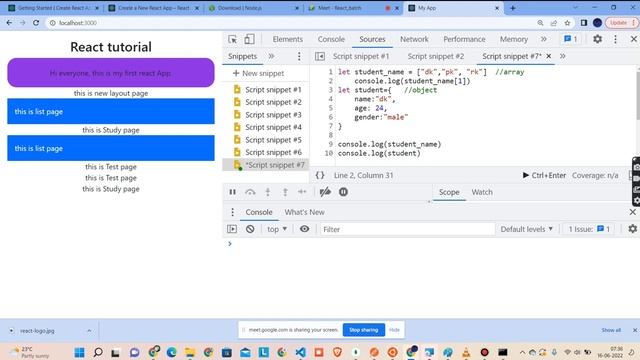
Task: Open DevTools settings gear
Action: coord(597,39)
